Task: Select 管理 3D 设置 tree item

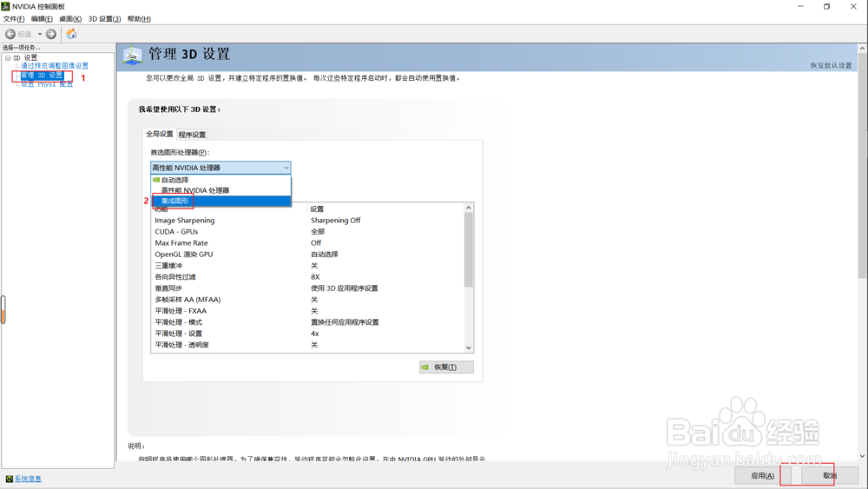Action: pyautogui.click(x=42, y=76)
